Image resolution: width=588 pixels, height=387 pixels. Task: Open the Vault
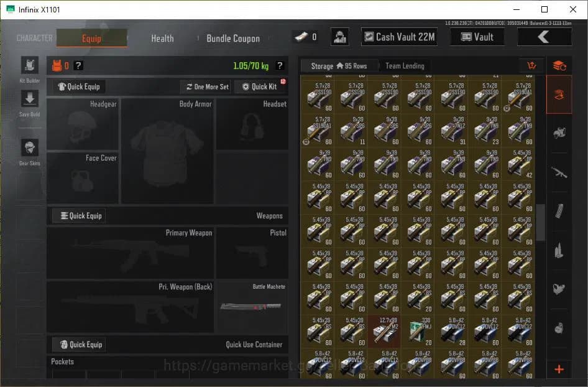pos(477,37)
